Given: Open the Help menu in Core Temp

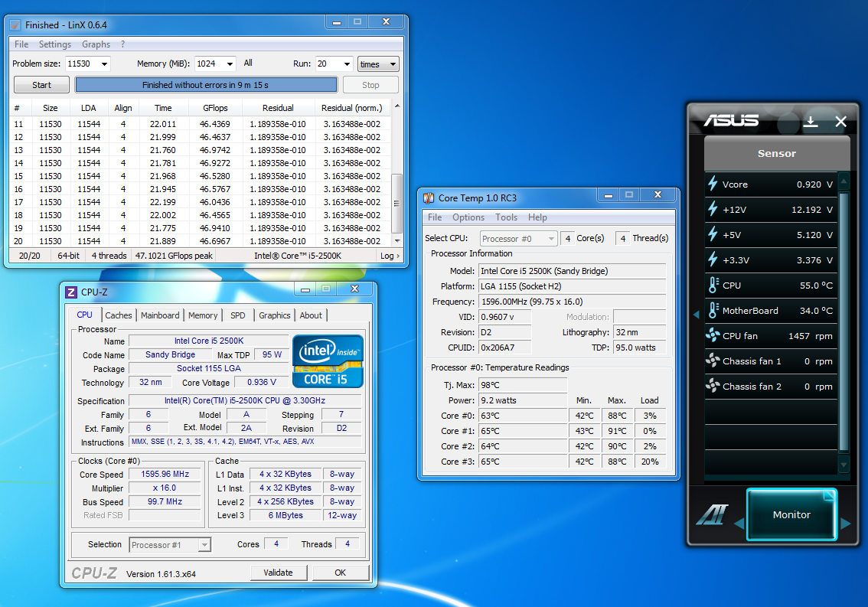Looking at the screenshot, I should coord(537,217).
